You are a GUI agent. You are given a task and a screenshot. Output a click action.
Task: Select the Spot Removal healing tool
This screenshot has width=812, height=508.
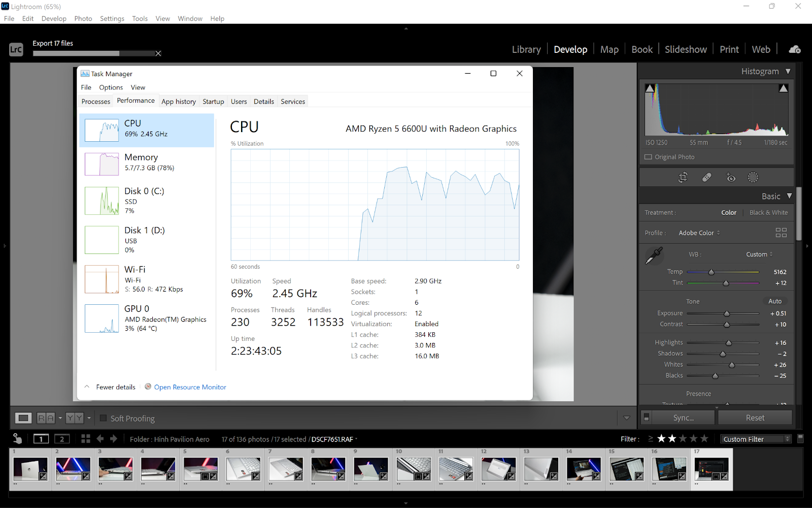coord(706,177)
